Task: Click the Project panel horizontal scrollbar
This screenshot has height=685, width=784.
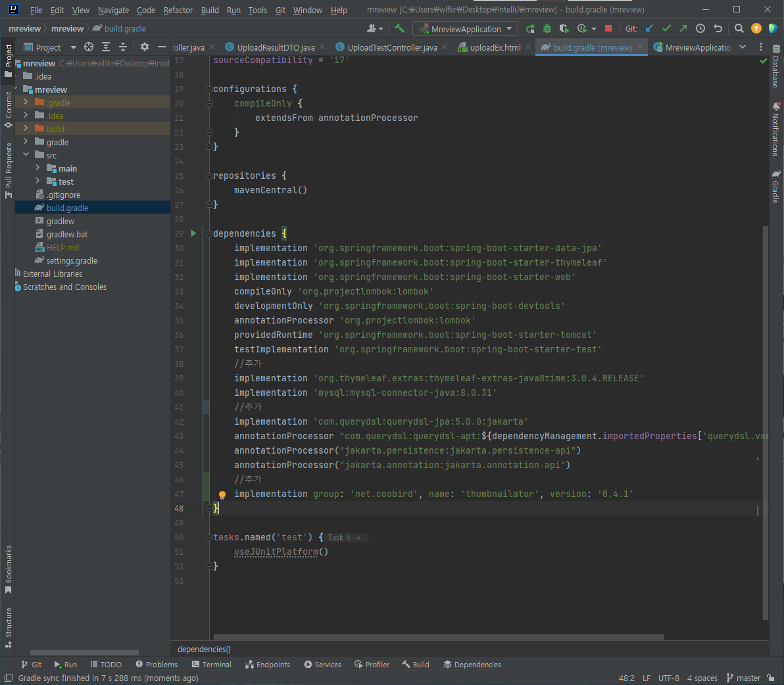Action: point(84,653)
